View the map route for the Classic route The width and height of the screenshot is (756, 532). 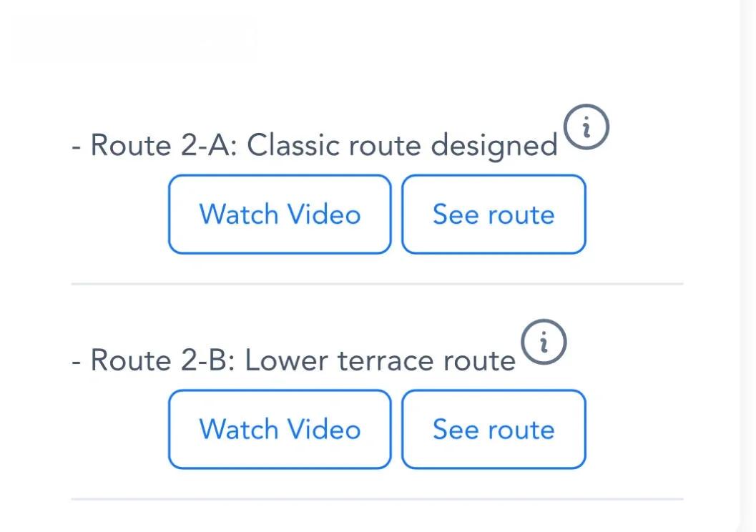[494, 215]
